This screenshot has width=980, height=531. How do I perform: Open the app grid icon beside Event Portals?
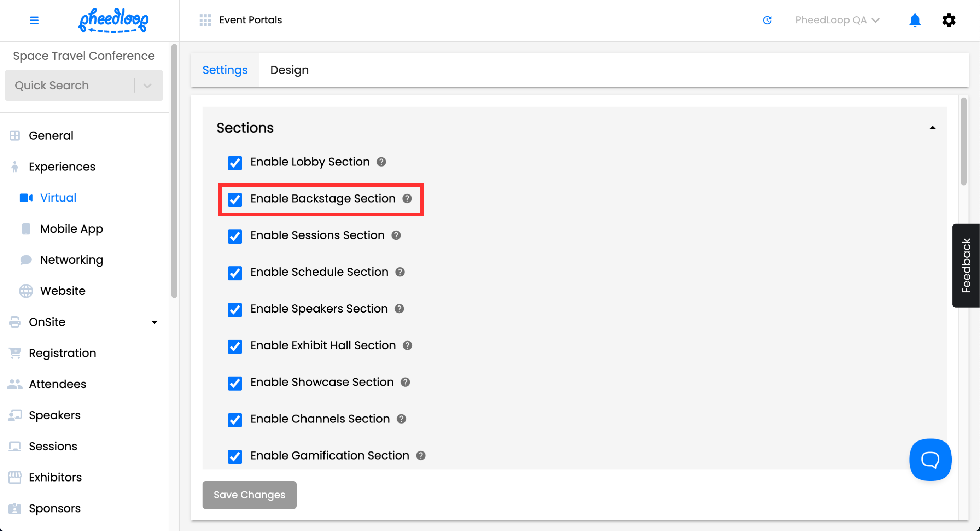[x=205, y=20]
